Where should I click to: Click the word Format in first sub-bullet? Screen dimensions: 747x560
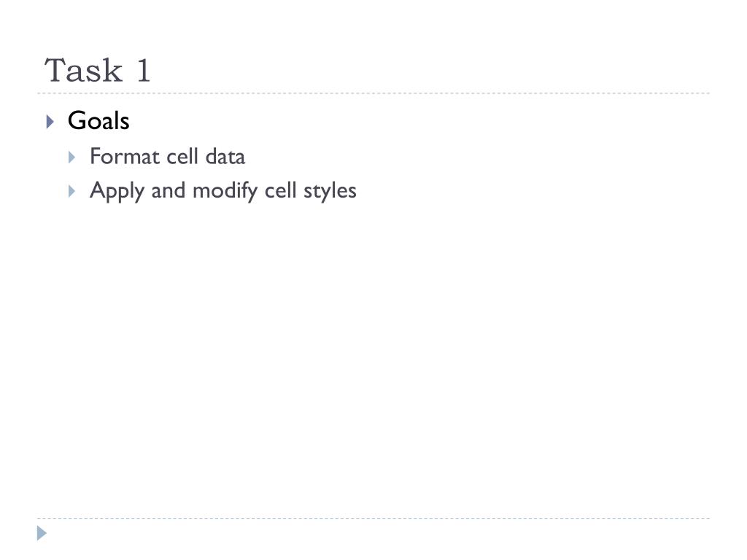(x=124, y=156)
